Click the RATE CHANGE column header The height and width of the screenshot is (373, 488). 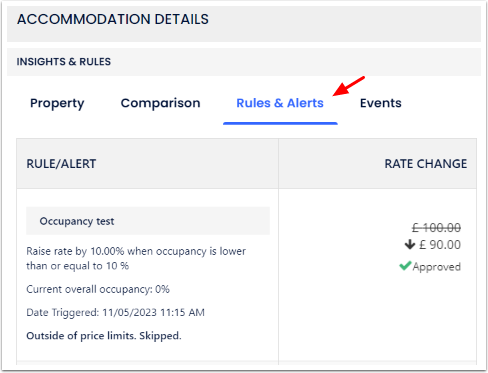426,164
